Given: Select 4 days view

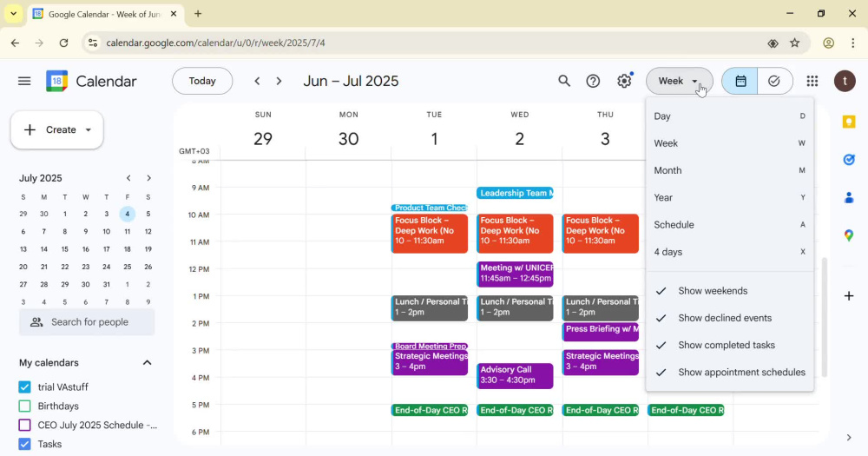Looking at the screenshot, I should [x=730, y=252].
